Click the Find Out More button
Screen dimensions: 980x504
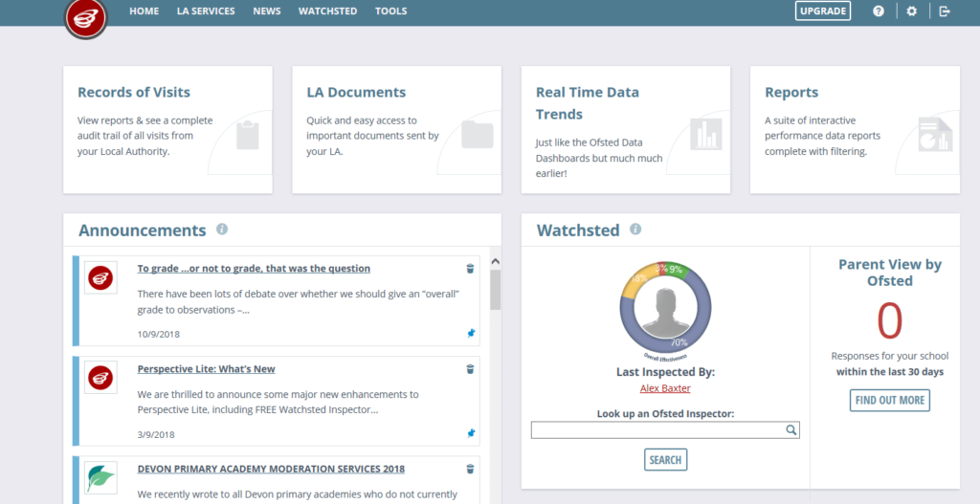(889, 400)
